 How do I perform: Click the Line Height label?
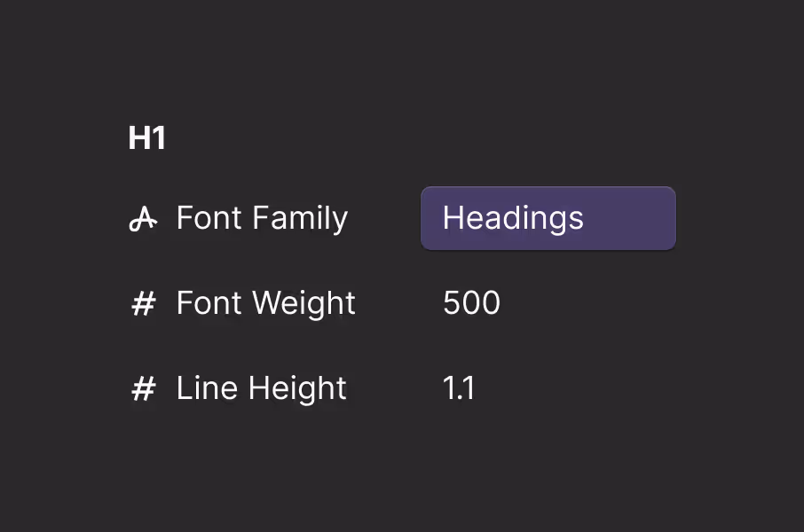coord(261,388)
